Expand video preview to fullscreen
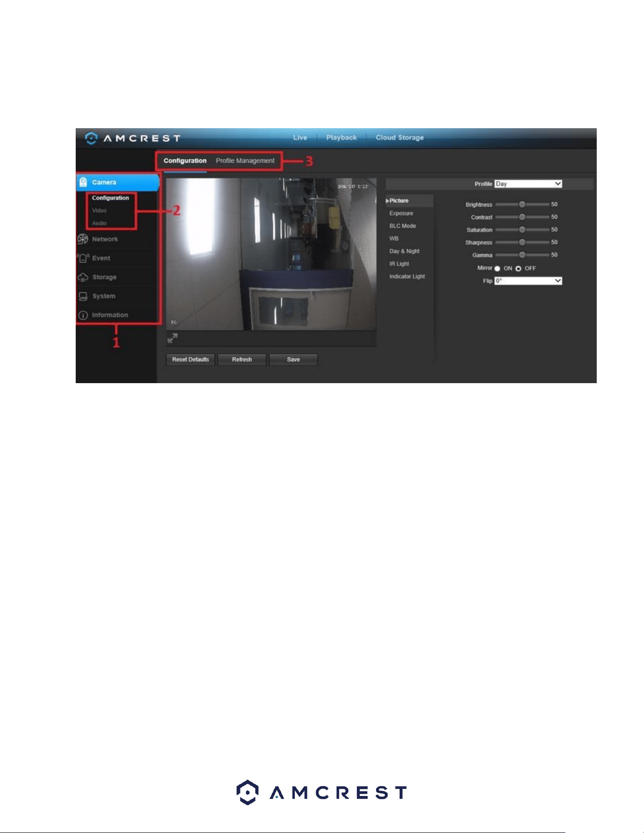 pos(173,338)
